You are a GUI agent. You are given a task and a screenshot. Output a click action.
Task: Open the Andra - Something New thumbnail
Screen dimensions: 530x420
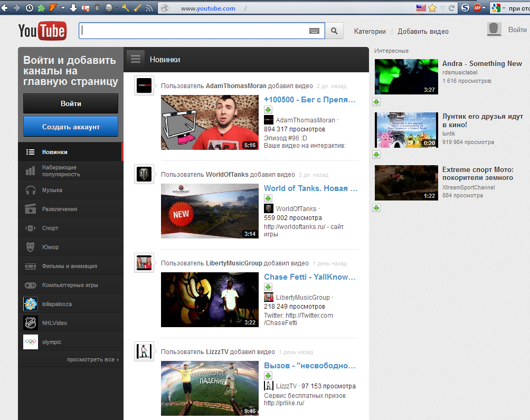pos(406,77)
